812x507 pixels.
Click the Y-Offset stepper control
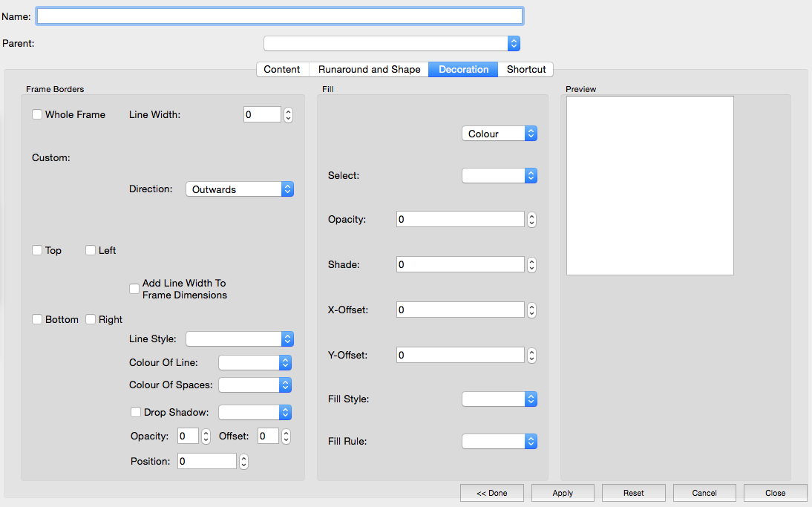tap(531, 356)
